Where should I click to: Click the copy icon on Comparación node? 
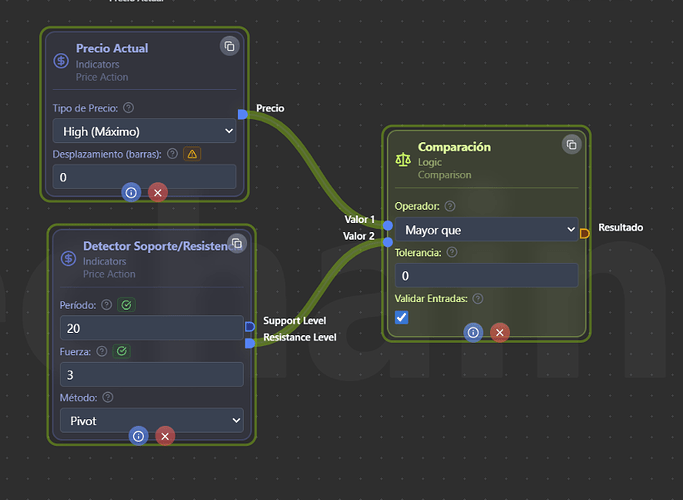[x=571, y=144]
